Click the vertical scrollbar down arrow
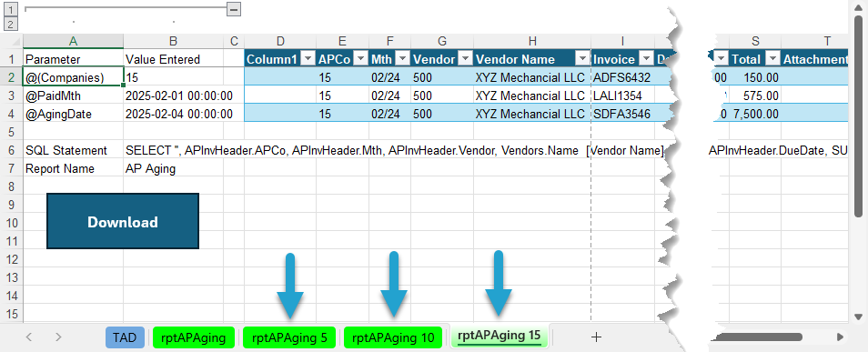 (858, 317)
